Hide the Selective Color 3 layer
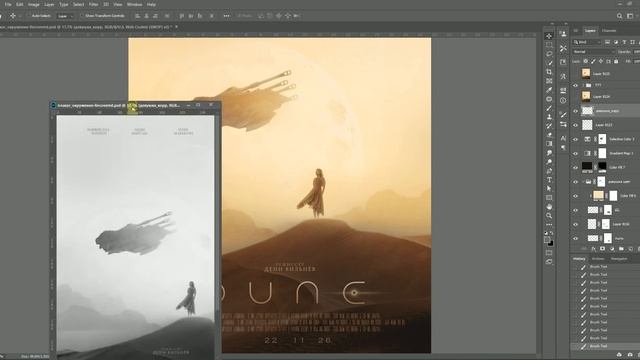Image resolution: width=640 pixels, height=360 pixels. pyautogui.click(x=576, y=139)
